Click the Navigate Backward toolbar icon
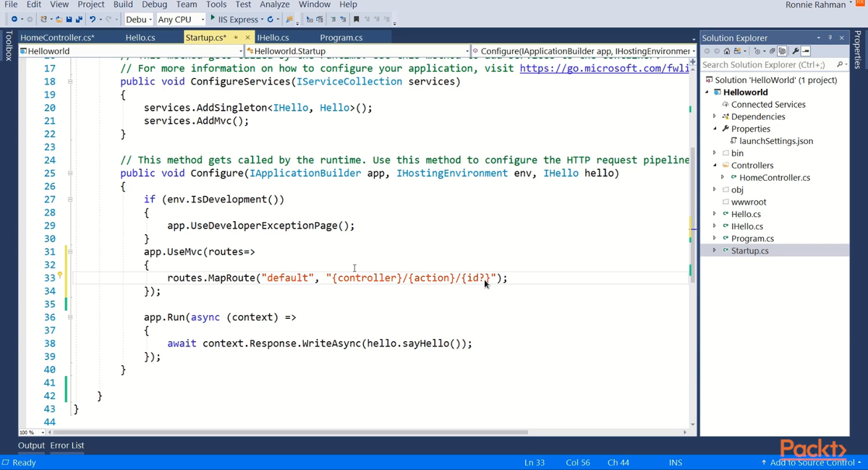 [14, 20]
